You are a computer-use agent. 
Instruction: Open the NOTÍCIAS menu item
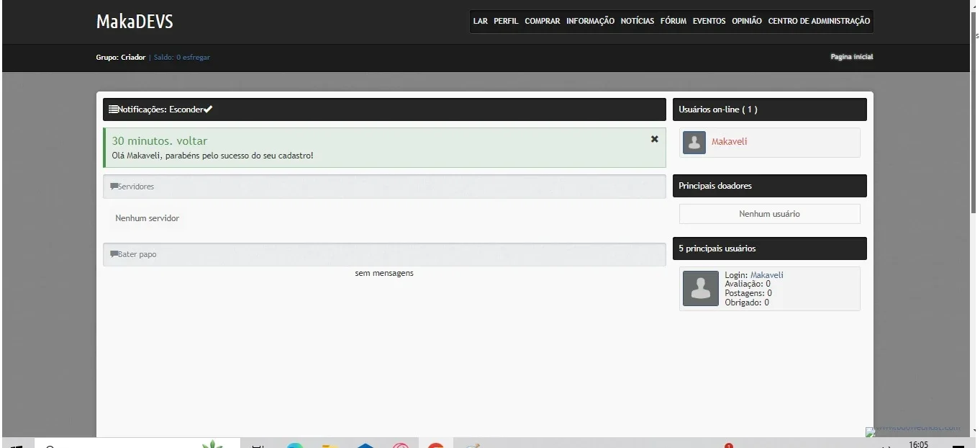point(638,21)
